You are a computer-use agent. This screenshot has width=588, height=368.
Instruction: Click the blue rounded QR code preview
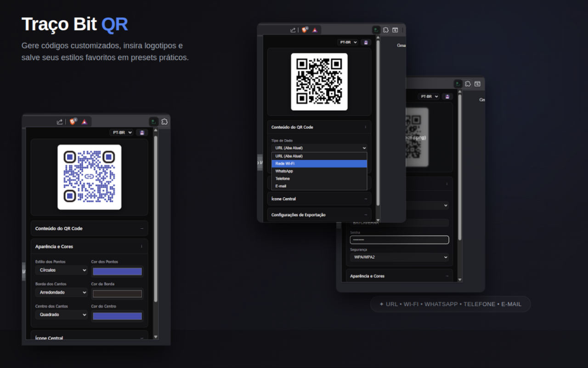(x=90, y=177)
